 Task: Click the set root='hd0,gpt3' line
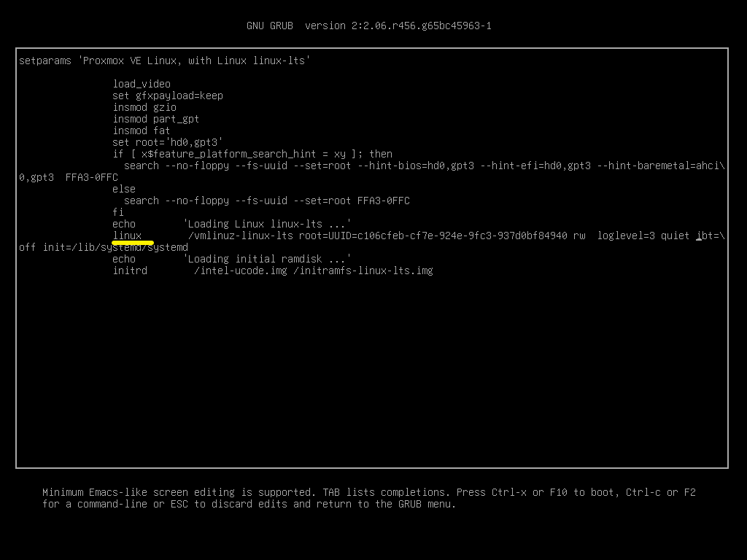(168, 142)
